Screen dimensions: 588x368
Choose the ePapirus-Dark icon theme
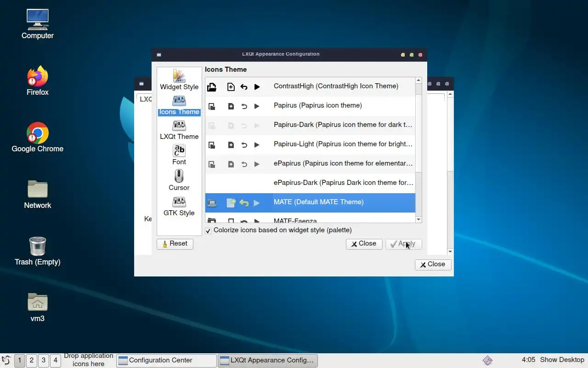(310, 183)
